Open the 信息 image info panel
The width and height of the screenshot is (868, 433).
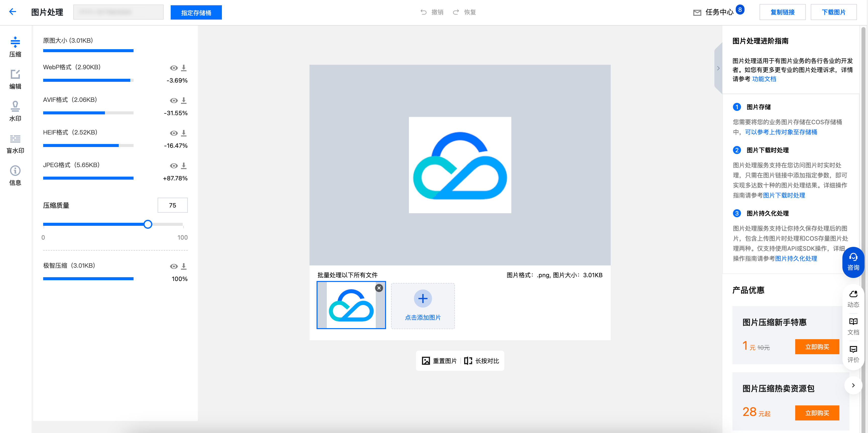(15, 175)
